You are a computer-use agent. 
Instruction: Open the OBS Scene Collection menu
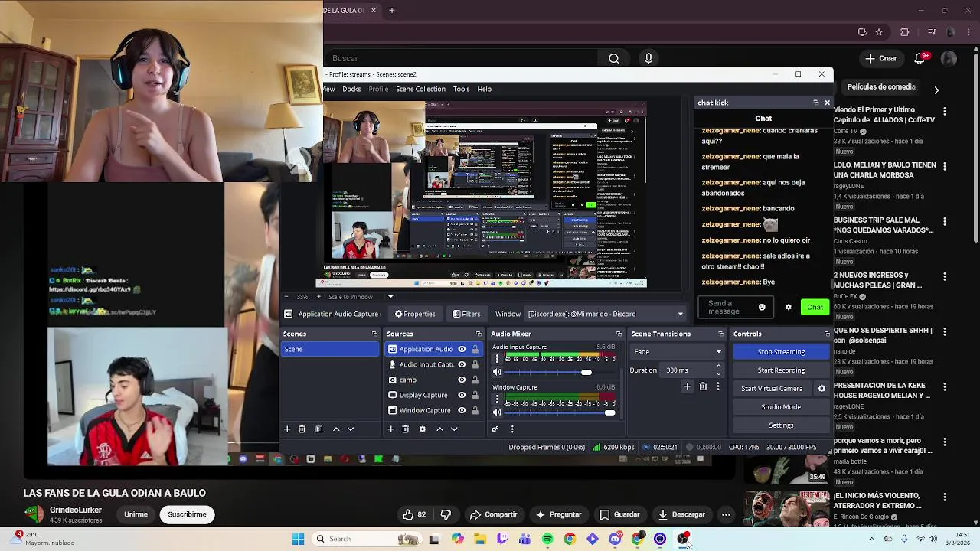[x=420, y=89]
